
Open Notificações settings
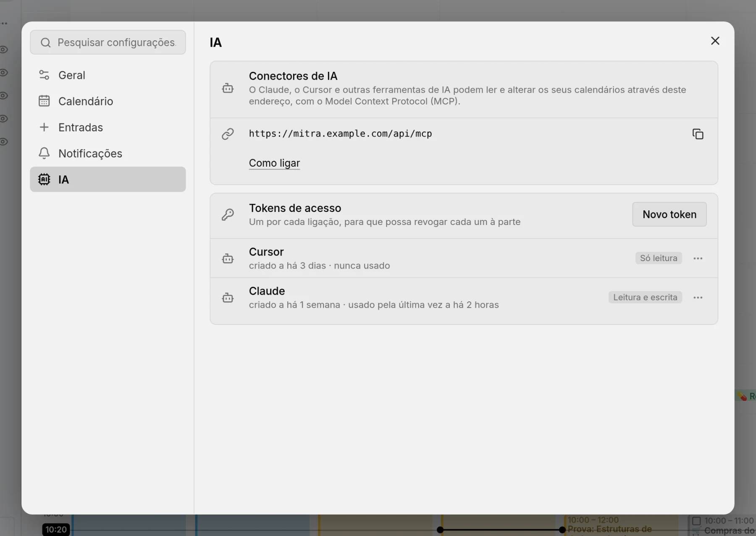click(108, 153)
